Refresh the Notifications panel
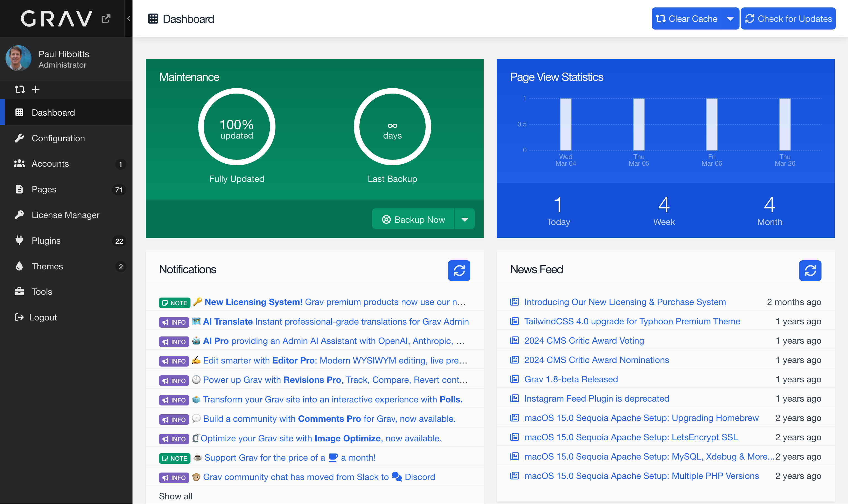Image resolution: width=848 pixels, height=504 pixels. tap(459, 270)
